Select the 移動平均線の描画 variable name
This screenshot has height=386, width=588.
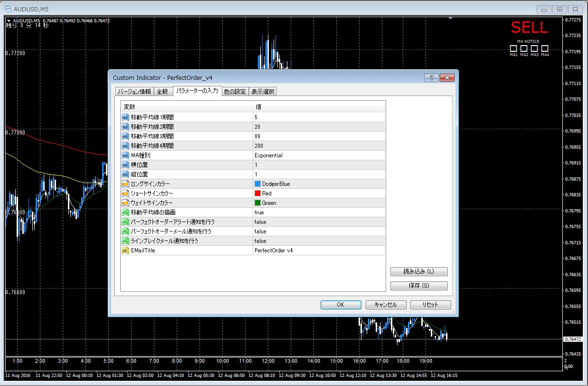(153, 212)
